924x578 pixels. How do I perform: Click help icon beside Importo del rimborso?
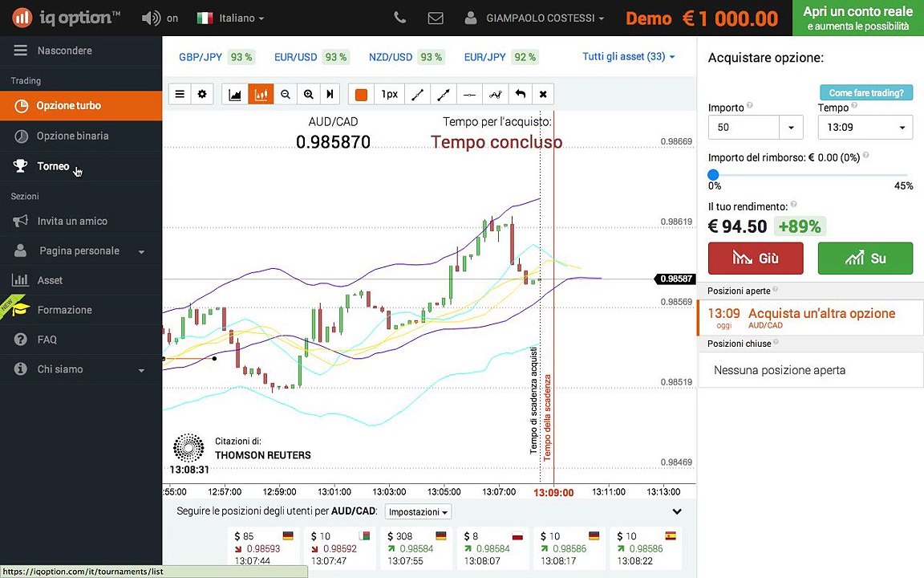865,156
